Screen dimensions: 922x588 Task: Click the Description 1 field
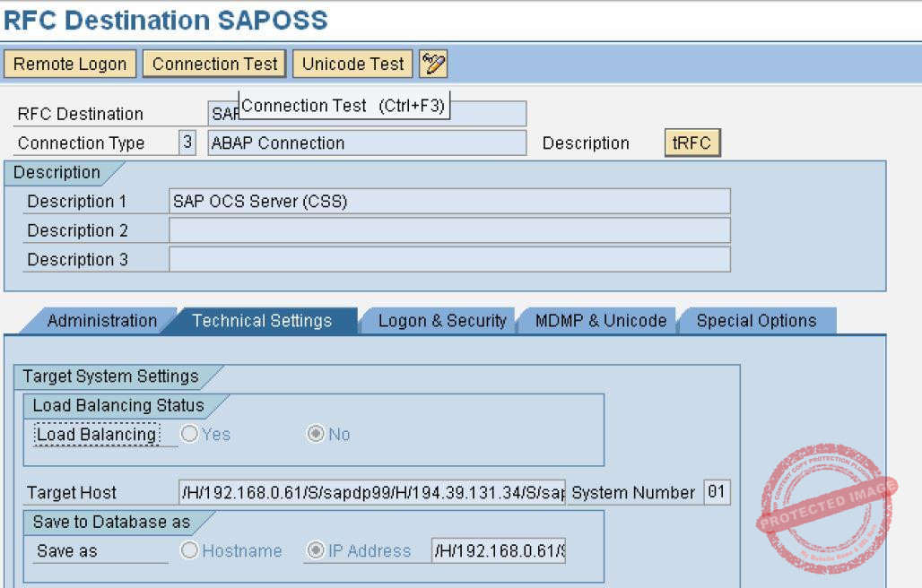click(x=448, y=201)
